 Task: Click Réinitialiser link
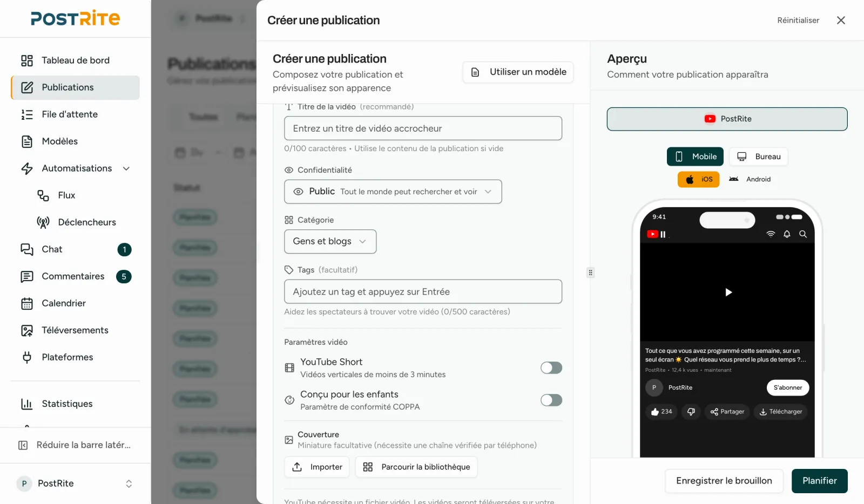(x=798, y=21)
